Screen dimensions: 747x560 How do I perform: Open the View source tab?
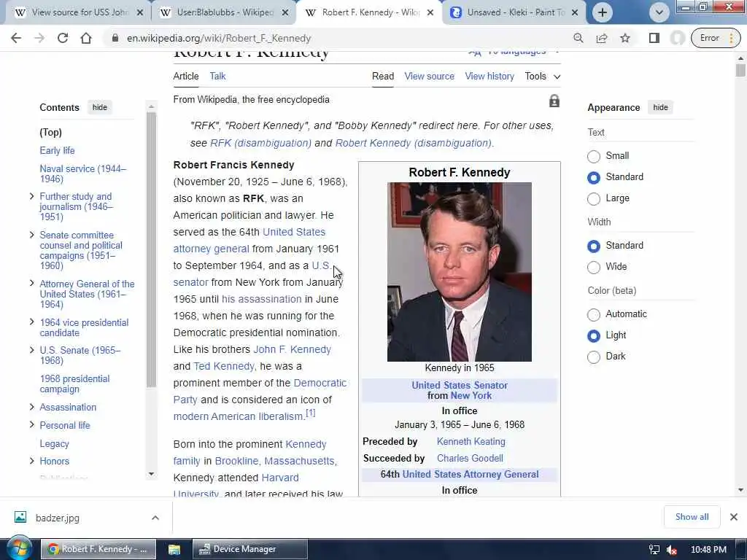pos(429,76)
